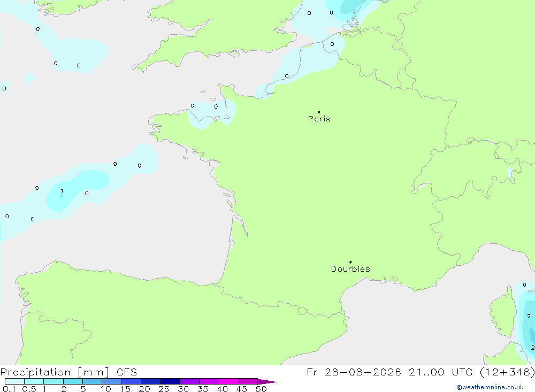Click the legend arrow tip above 50 mm

coord(268,382)
